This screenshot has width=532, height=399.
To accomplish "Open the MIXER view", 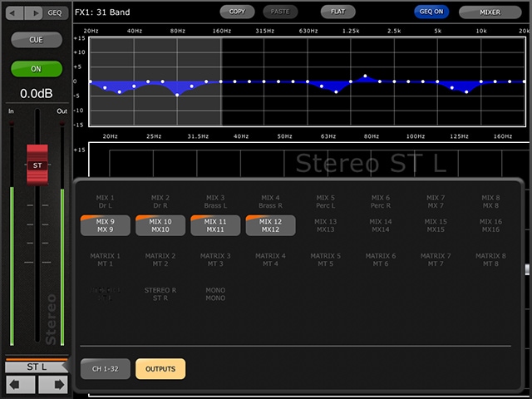I will (490, 12).
